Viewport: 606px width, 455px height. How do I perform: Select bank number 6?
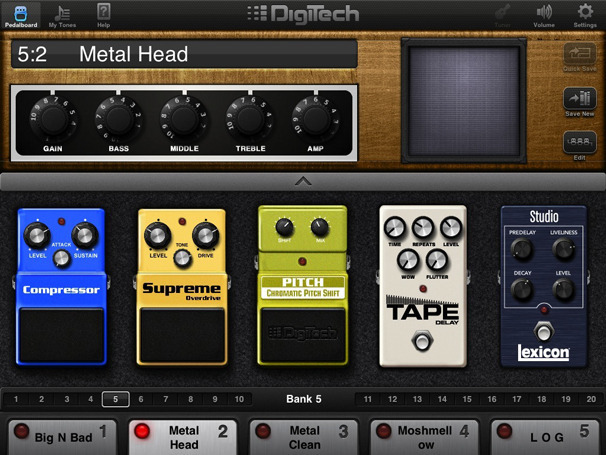point(141,399)
